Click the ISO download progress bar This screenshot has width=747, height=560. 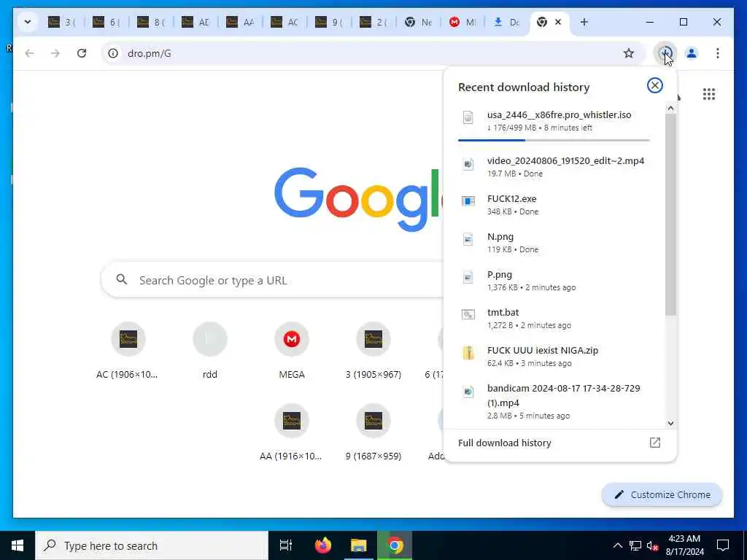(554, 140)
